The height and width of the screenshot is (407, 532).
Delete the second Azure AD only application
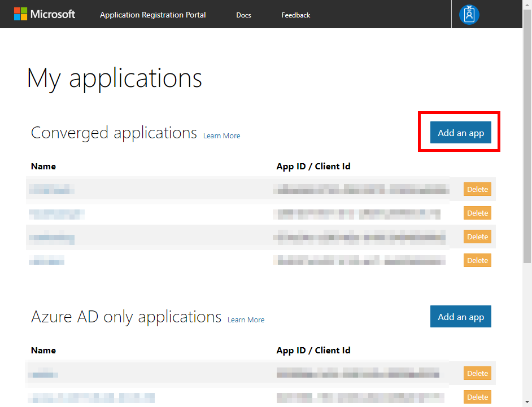477,397
